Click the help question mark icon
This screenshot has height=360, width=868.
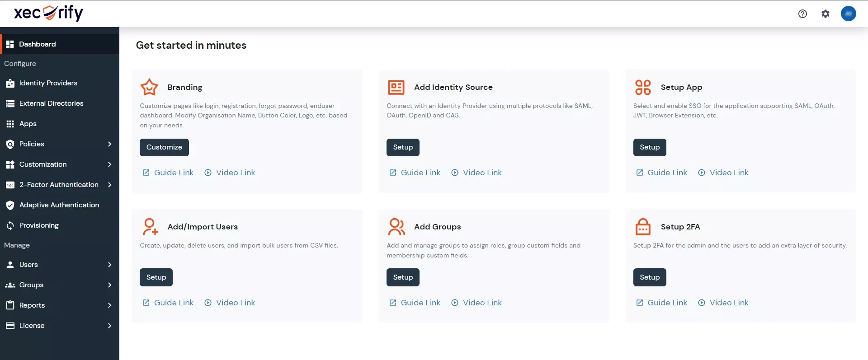pos(802,14)
